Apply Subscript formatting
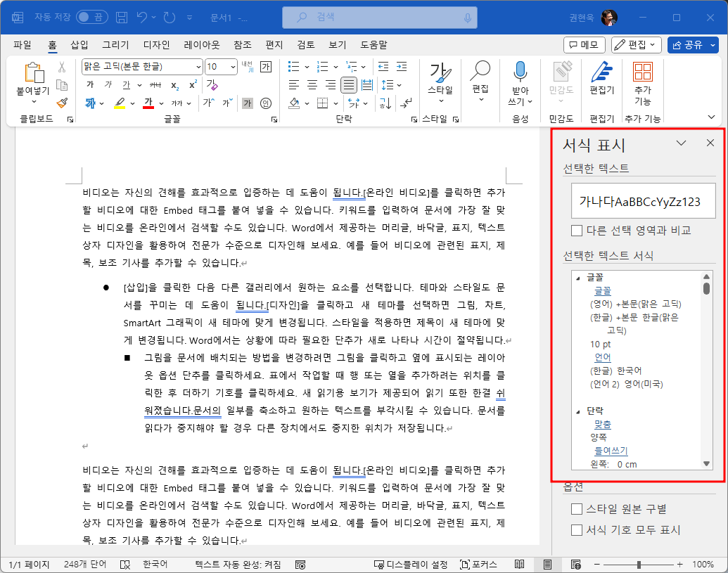Image resolution: width=728 pixels, height=573 pixels. click(x=174, y=85)
